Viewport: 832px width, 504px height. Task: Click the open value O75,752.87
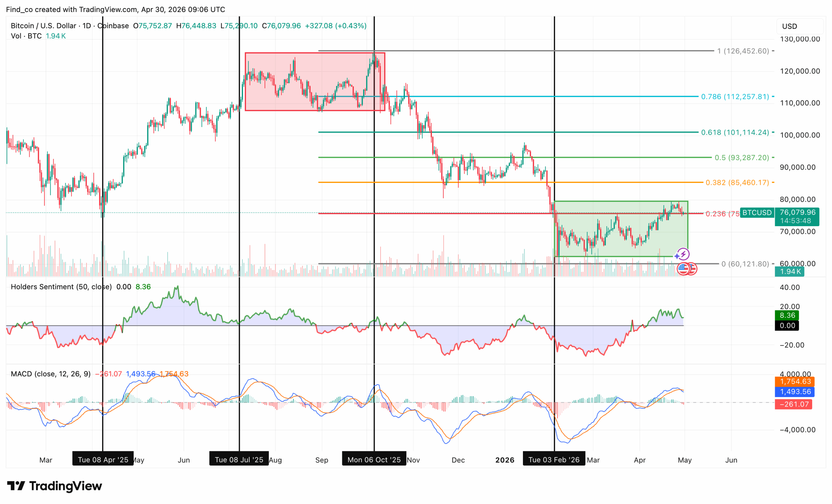pyautogui.click(x=152, y=26)
